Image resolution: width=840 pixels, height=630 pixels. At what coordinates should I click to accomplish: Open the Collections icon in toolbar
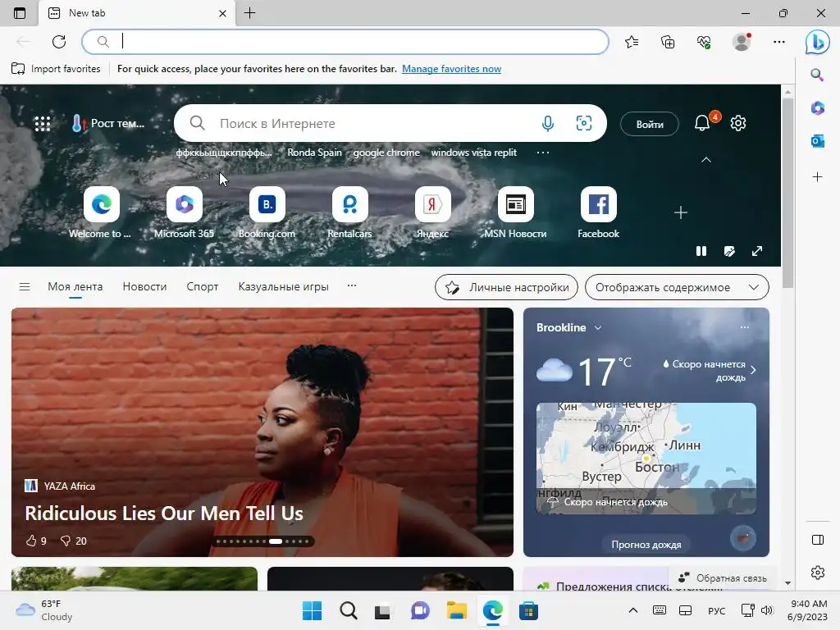tap(668, 42)
